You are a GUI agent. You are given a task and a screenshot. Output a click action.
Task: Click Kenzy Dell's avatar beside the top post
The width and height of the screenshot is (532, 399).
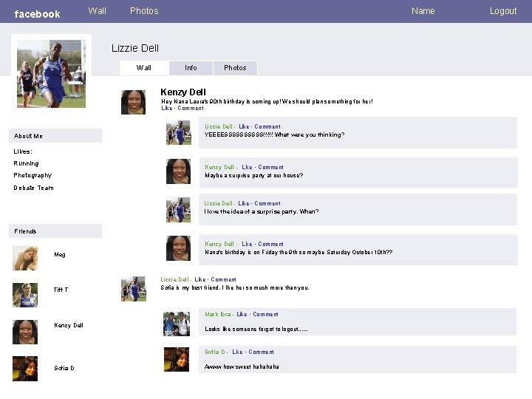coord(133,102)
